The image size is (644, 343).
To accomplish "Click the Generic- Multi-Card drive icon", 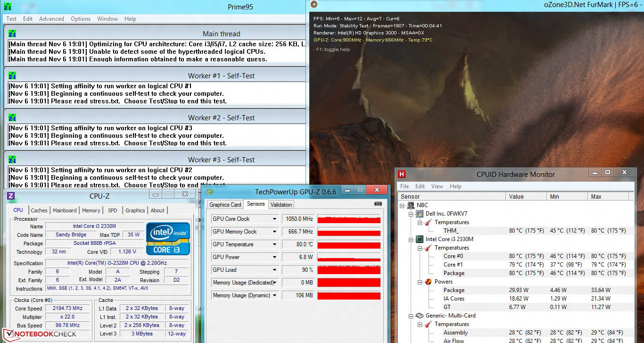I will (x=420, y=316).
